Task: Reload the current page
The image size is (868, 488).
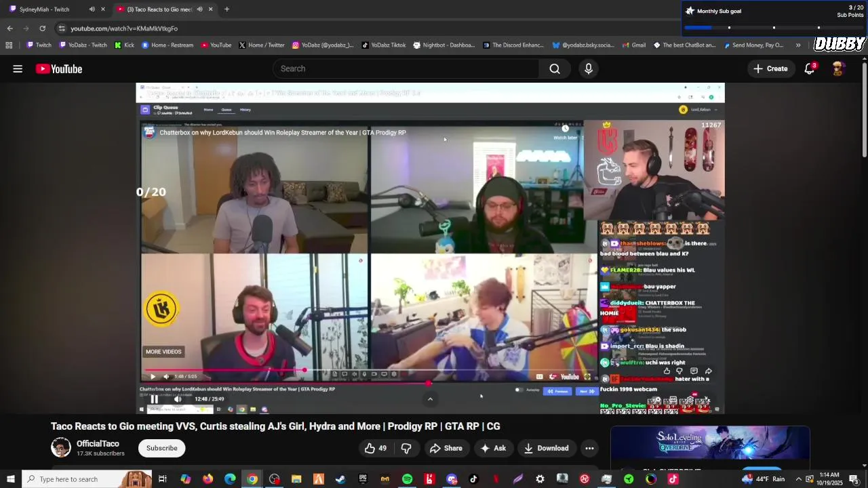Action: [42, 28]
